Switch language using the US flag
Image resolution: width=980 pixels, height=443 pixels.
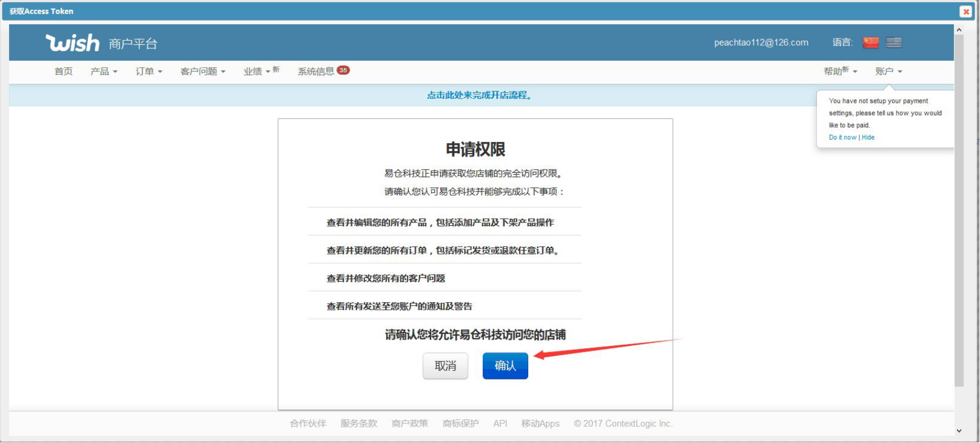click(893, 43)
